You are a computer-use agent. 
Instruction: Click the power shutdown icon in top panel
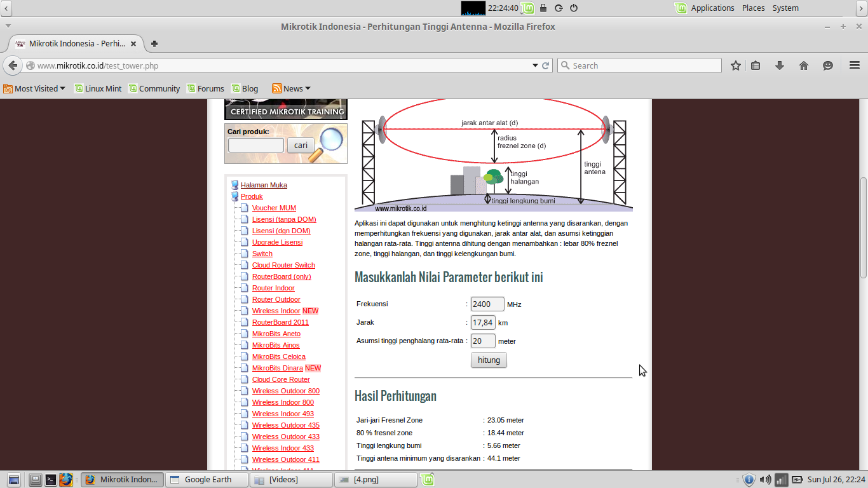(x=574, y=8)
